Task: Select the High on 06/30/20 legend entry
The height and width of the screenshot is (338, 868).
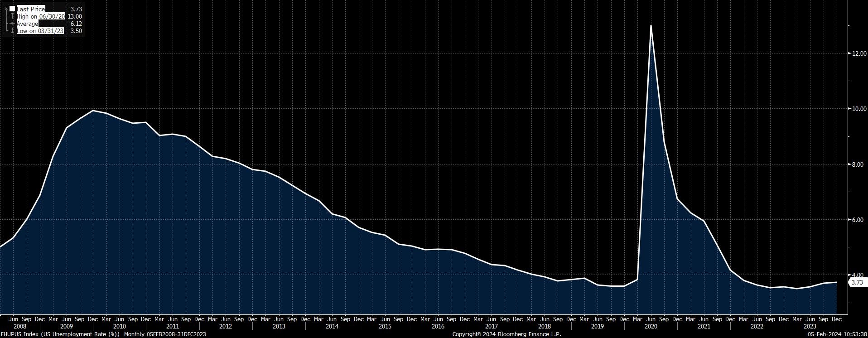Action: coord(41,16)
